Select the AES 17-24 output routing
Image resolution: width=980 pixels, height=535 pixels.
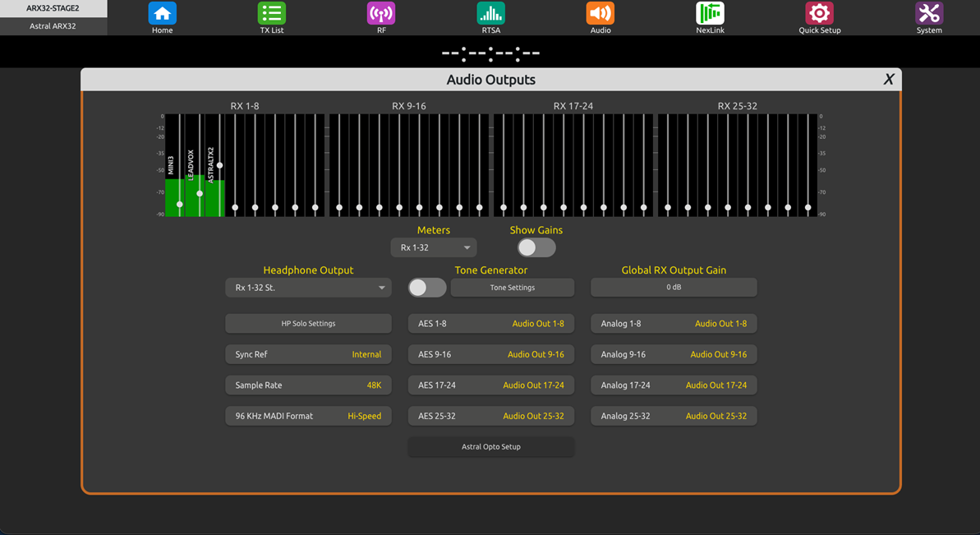491,385
